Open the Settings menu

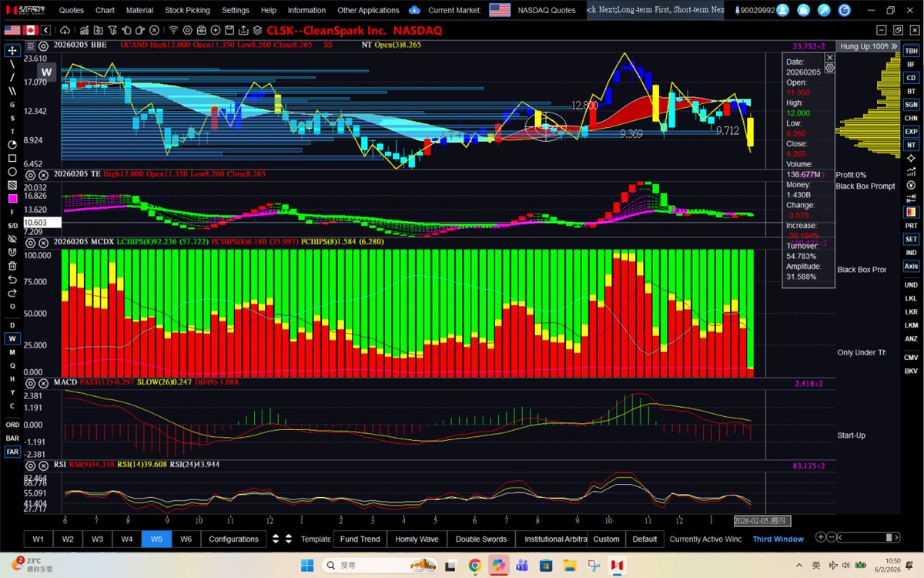[x=236, y=10]
